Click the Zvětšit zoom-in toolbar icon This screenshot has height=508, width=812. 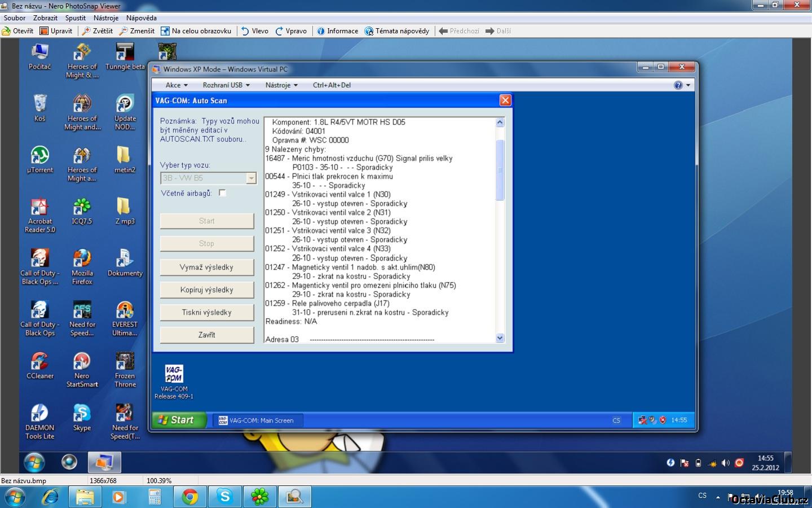tap(86, 31)
